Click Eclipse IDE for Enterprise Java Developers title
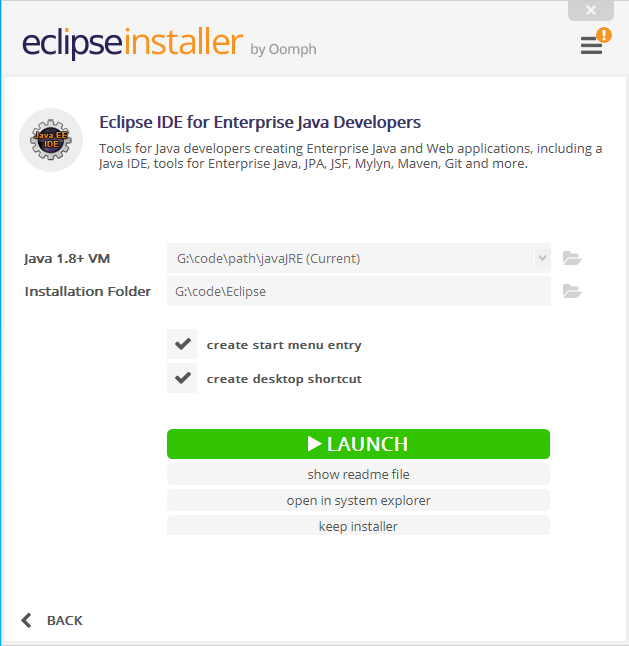This screenshot has height=646, width=629. [x=260, y=122]
